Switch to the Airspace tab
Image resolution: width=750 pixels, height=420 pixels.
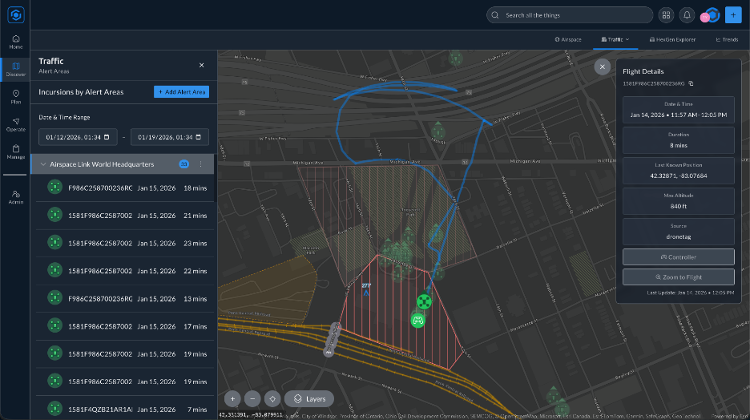(568, 40)
